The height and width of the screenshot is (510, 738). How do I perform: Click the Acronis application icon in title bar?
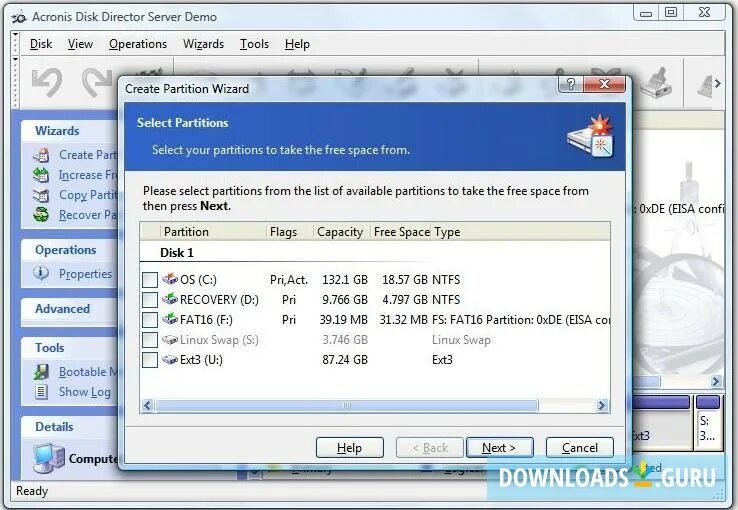pos(19,17)
